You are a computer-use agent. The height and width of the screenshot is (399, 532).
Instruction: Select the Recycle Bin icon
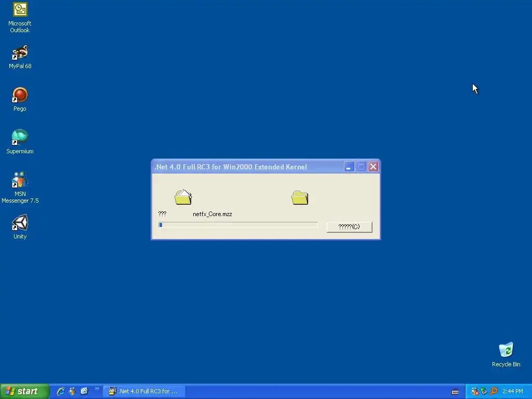(506, 354)
